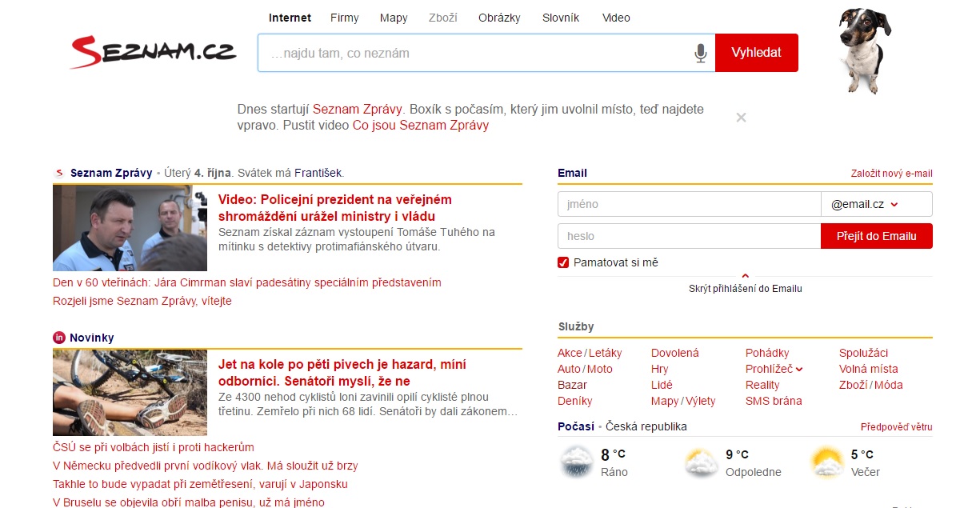Toggle the Pamatovat si mě checkbox
980x508 pixels.
coord(563,262)
